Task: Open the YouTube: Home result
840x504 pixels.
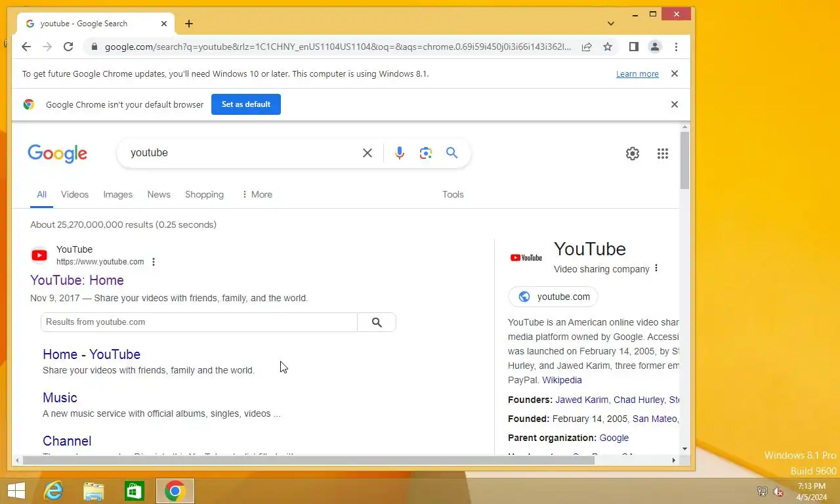Action: point(77,280)
